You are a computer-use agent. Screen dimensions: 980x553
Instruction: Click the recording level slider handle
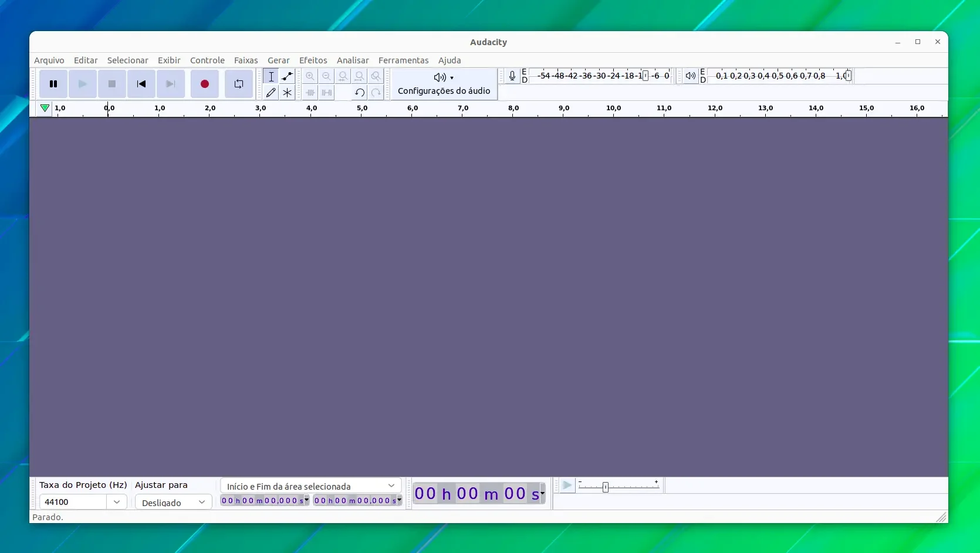[646, 76]
